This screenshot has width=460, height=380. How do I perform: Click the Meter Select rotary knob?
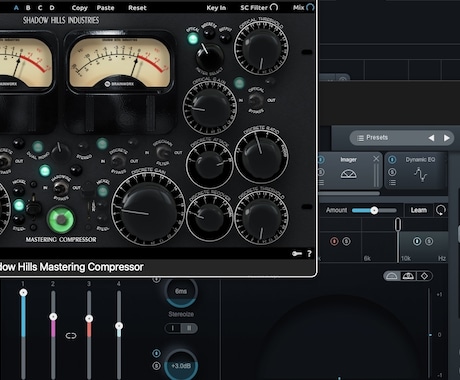[209, 56]
